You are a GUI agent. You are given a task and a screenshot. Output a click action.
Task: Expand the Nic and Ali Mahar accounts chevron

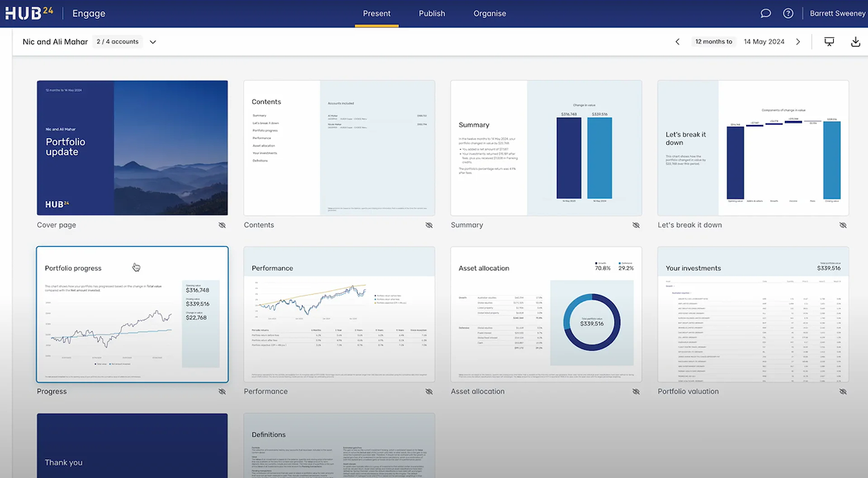click(x=153, y=42)
